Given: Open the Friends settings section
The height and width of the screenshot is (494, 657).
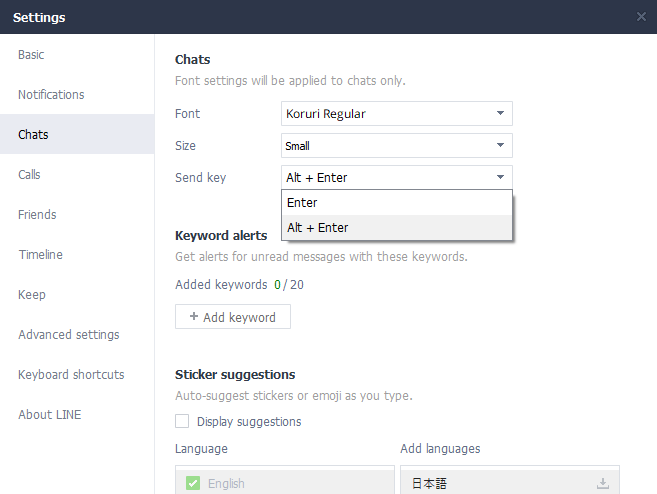Looking at the screenshot, I should point(38,215).
